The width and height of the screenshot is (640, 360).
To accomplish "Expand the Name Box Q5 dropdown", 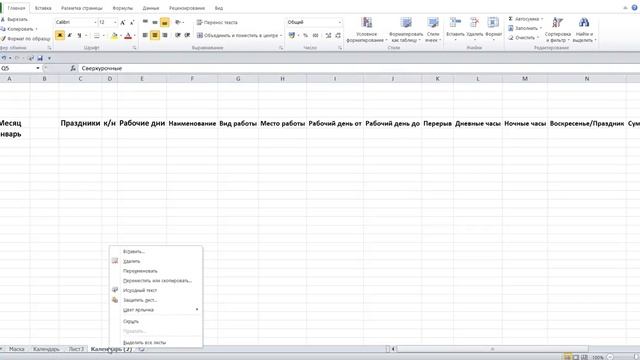I will click(x=38, y=68).
